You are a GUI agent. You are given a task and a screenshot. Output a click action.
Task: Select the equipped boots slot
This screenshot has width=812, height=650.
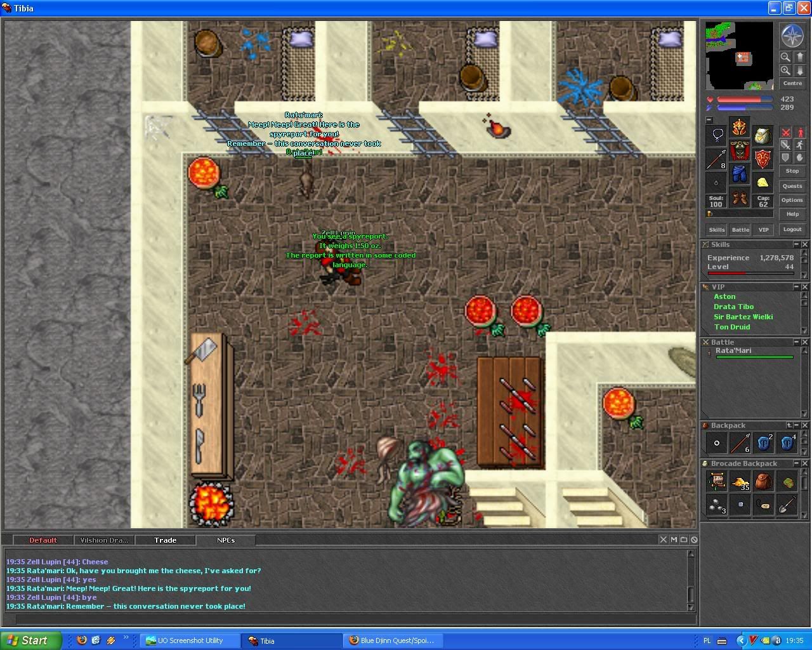(x=739, y=197)
